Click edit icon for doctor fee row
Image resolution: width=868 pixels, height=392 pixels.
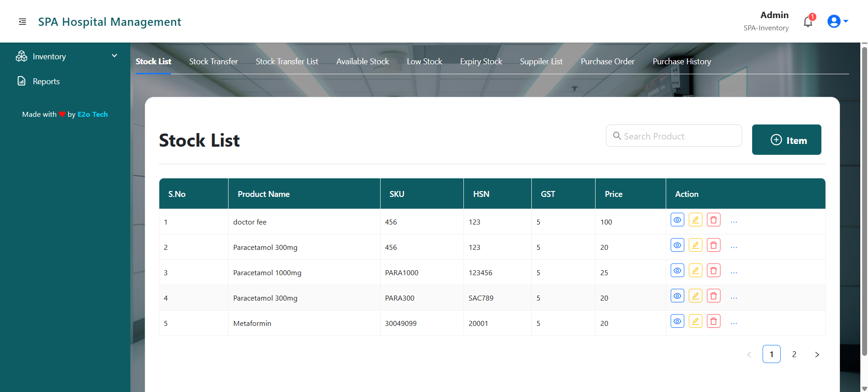click(695, 220)
